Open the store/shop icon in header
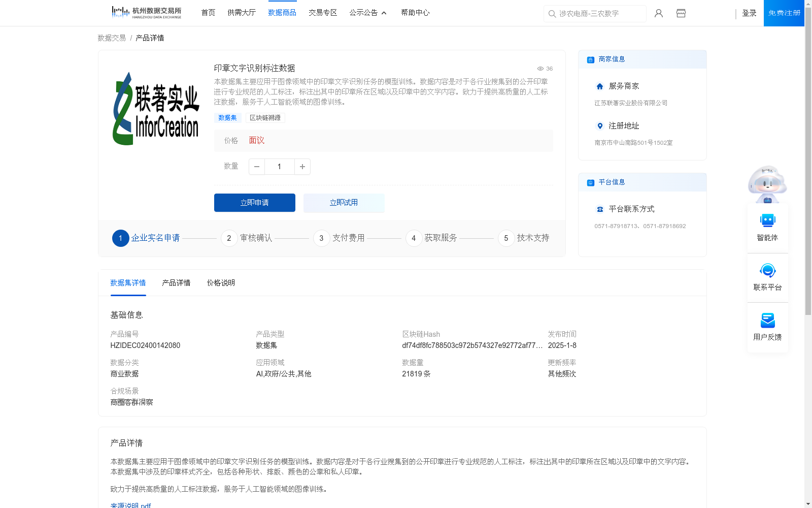 681,13
